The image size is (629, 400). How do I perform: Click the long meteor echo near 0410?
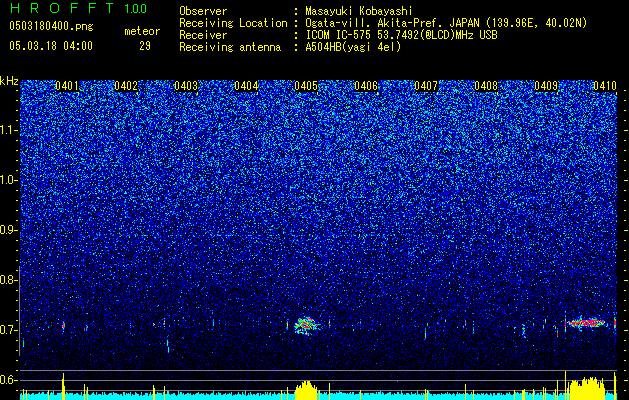586,322
